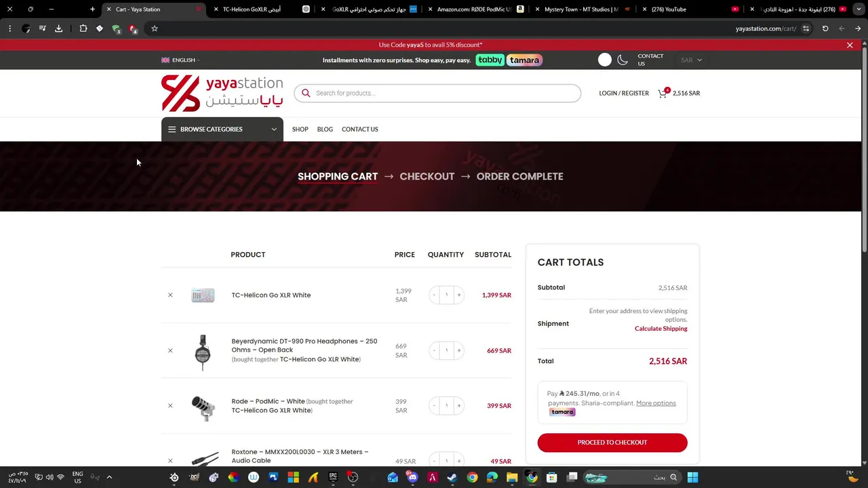The width and height of the screenshot is (868, 488).
Task: Open Contact Us in the navigation bar
Action: pyautogui.click(x=360, y=129)
